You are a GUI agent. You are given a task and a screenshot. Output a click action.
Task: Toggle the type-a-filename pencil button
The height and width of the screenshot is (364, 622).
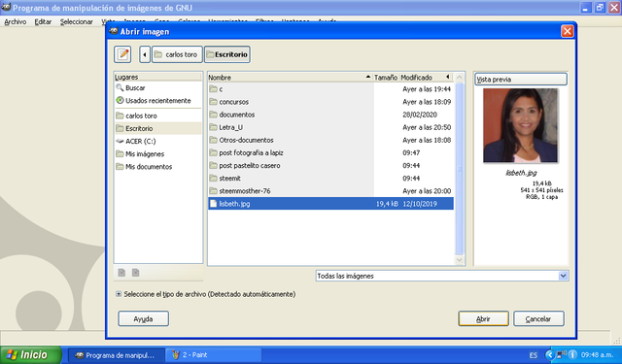click(122, 54)
